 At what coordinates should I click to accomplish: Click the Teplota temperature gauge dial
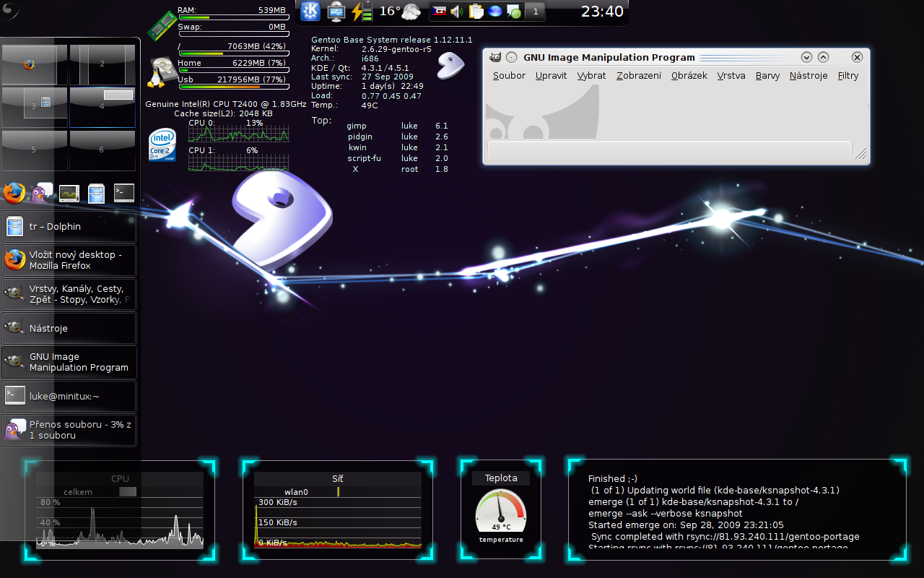501,512
